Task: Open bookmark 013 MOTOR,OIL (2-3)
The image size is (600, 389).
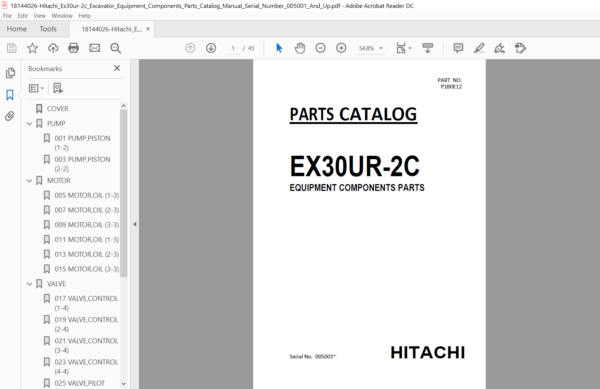Action: (87, 254)
